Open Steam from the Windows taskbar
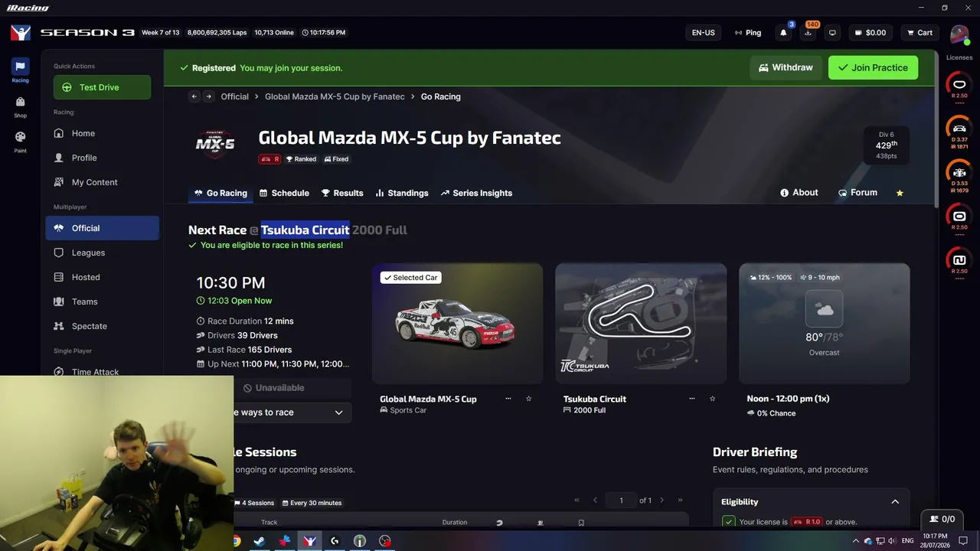This screenshot has height=551, width=980. [x=260, y=541]
